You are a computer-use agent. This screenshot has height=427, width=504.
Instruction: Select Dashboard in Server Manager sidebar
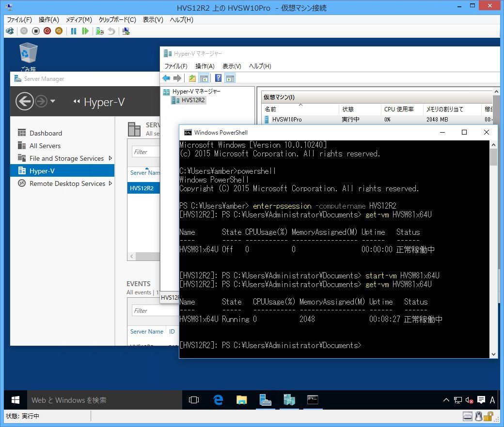point(62,133)
